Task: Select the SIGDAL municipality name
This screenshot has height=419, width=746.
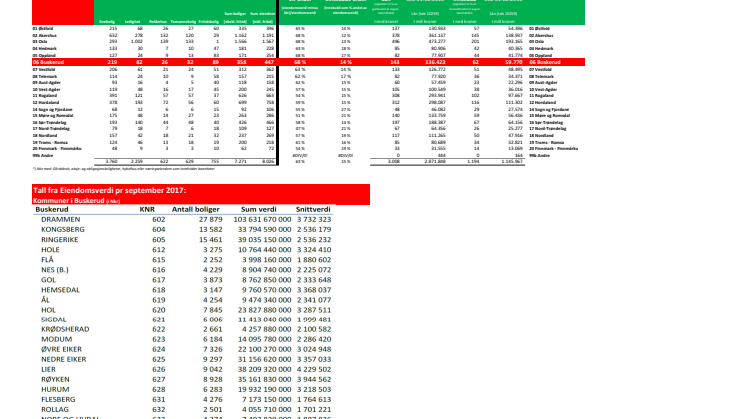Action: click(x=54, y=320)
